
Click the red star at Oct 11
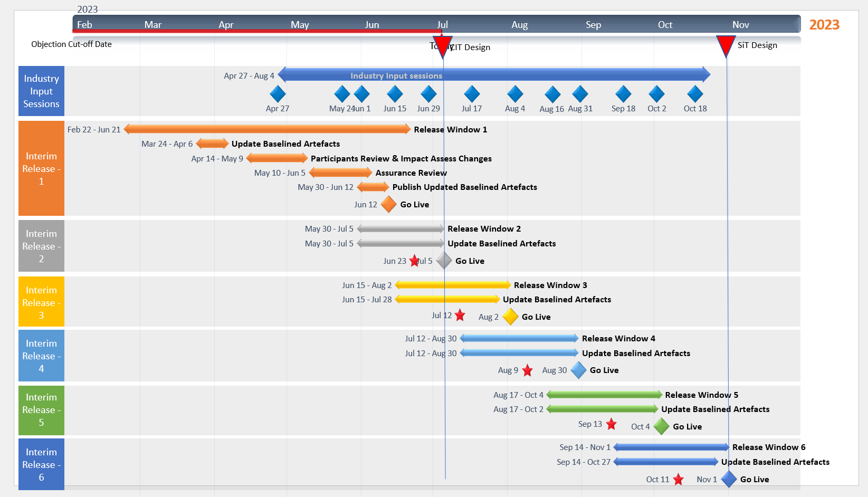[x=678, y=480]
